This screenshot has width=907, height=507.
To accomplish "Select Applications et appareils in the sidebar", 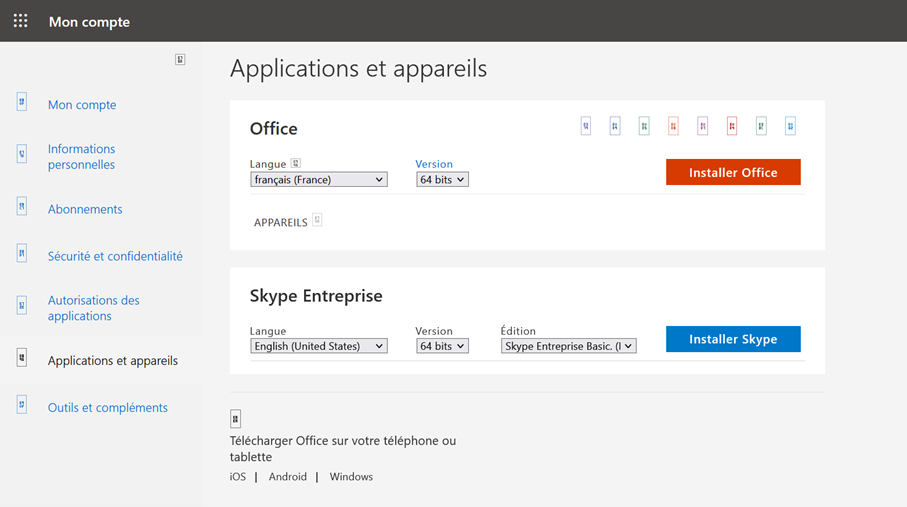I will coord(113,361).
